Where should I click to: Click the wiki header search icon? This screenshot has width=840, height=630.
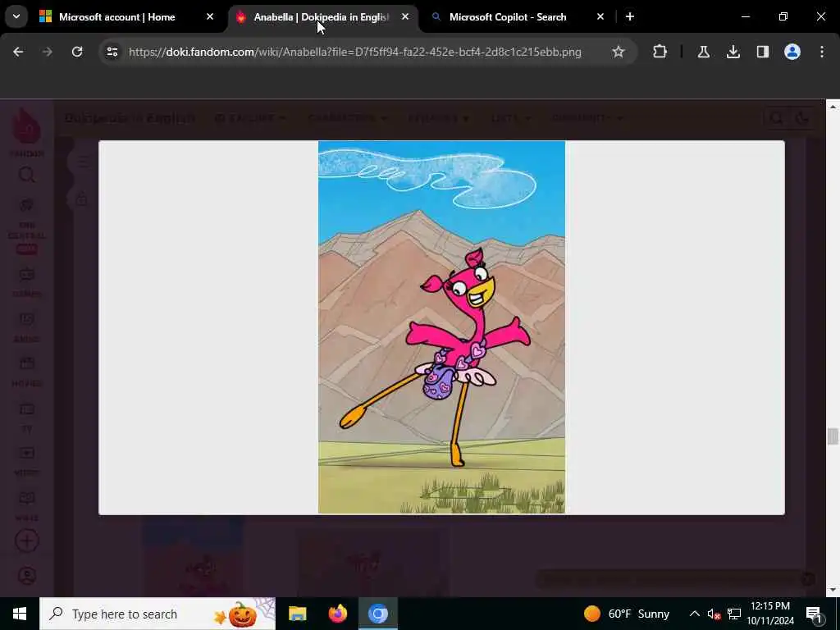click(776, 118)
